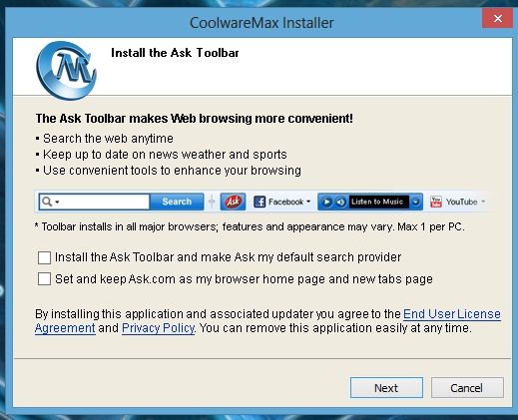Click the speaker volume icon in music bar
This screenshot has width=518, height=420.
(340, 202)
